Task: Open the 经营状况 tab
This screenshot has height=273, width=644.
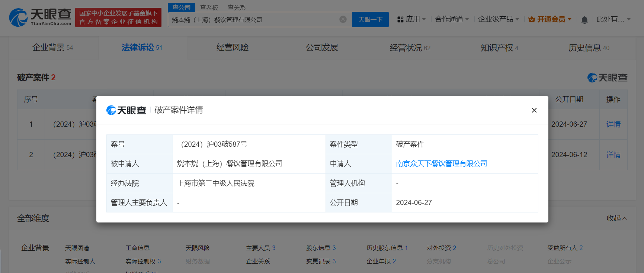Action: 410,48
